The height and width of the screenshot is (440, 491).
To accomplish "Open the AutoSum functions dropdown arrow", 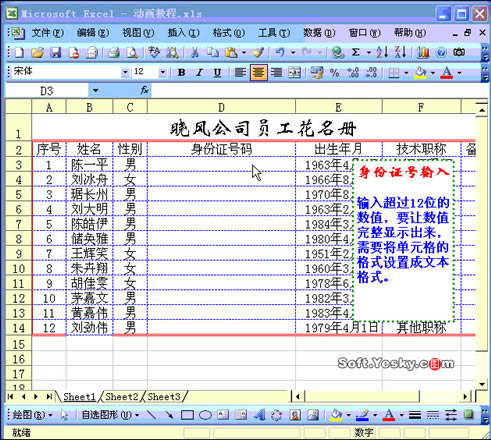I will click(x=368, y=52).
